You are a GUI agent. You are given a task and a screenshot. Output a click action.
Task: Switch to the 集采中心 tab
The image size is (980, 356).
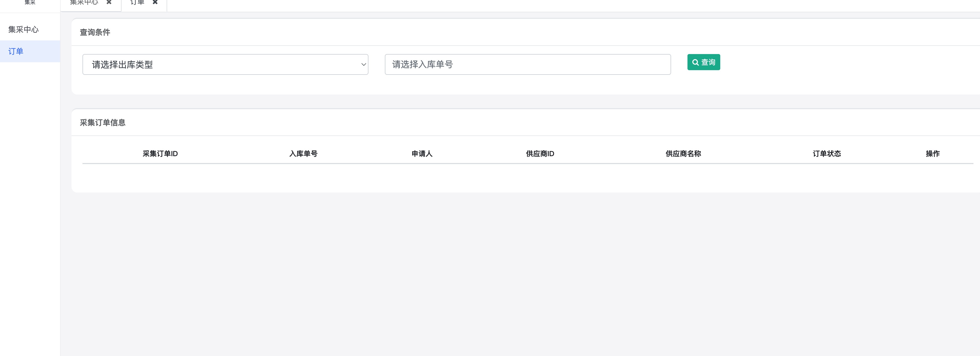tap(84, 2)
